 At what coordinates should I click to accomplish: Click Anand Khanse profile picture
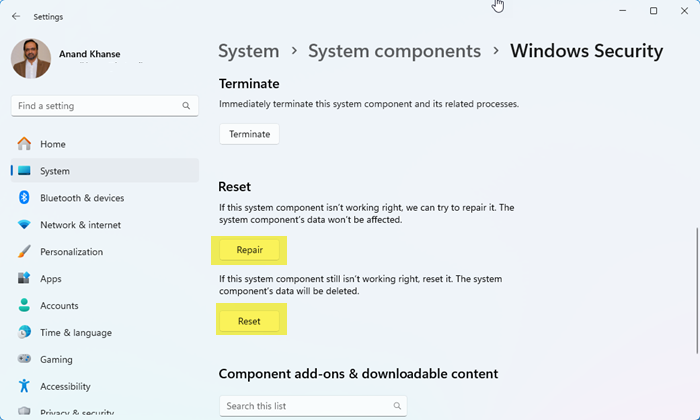pos(31,59)
